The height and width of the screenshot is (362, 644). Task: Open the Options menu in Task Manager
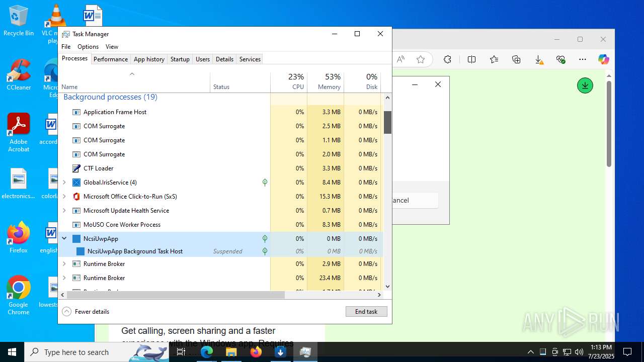88,47
